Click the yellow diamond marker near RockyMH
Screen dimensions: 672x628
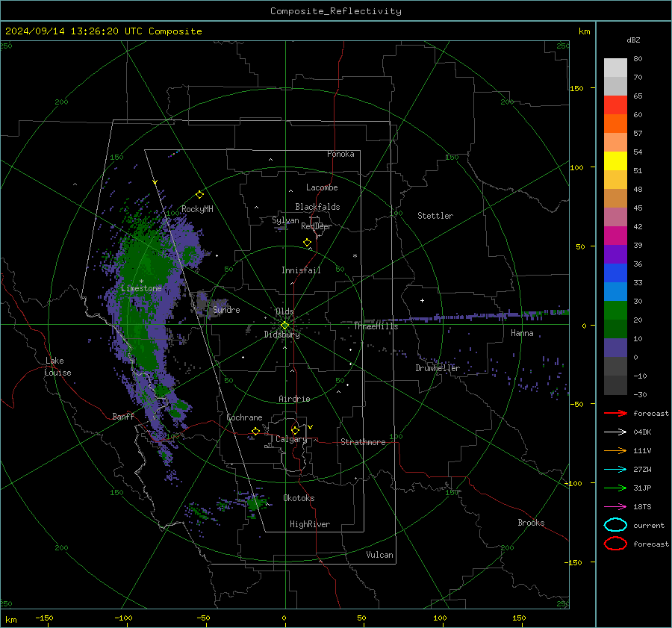[199, 195]
